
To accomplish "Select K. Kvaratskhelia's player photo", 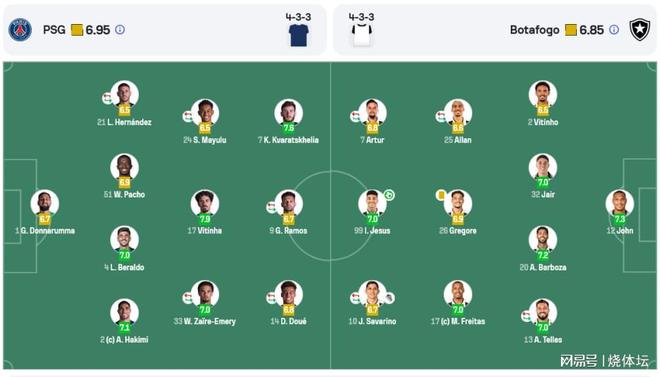I will point(288,113).
